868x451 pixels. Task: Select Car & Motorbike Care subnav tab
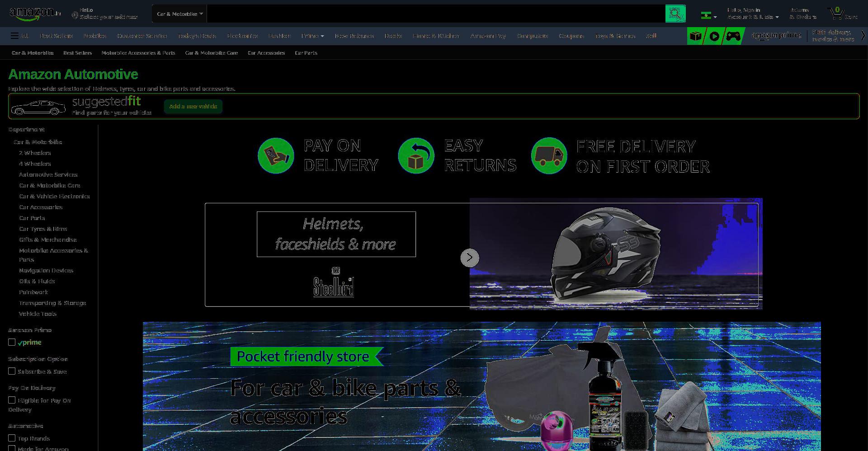coord(212,53)
